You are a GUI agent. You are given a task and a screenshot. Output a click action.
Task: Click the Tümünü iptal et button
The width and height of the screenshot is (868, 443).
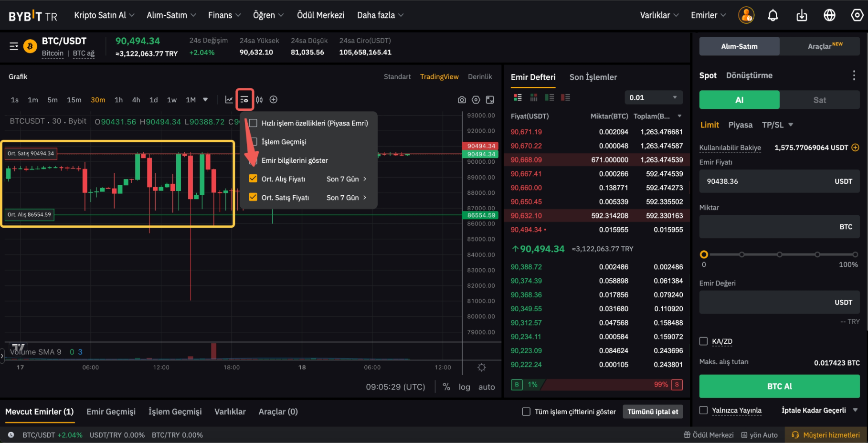point(652,411)
